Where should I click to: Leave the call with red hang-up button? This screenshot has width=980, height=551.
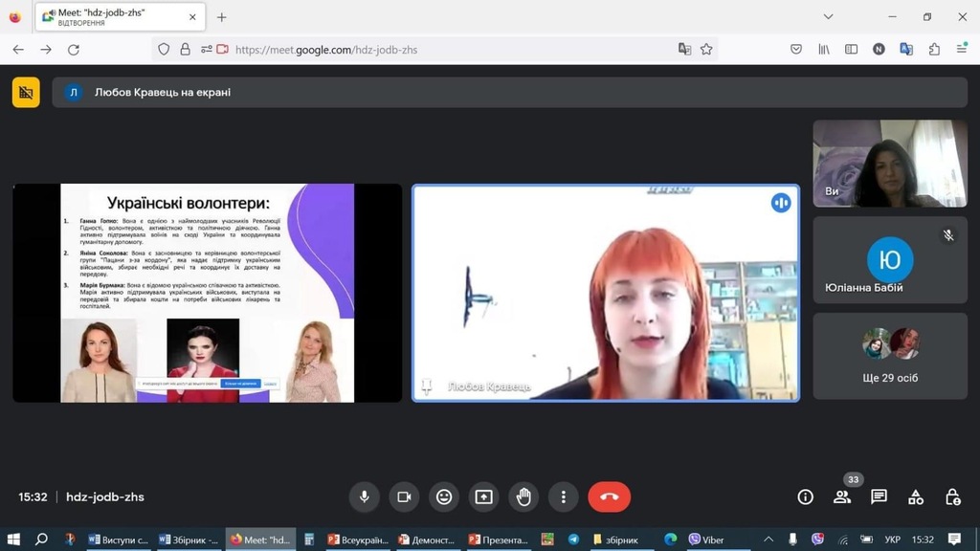(x=610, y=496)
